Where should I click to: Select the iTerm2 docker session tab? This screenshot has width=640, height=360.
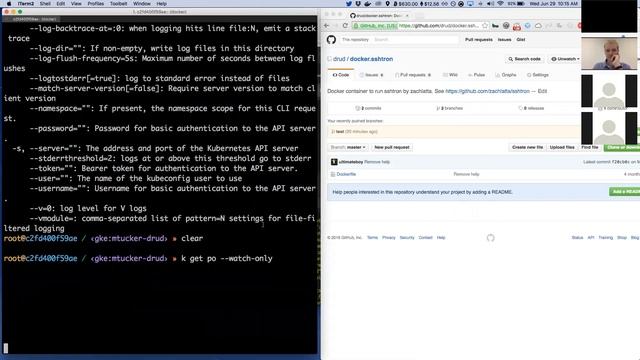[x=31, y=19]
